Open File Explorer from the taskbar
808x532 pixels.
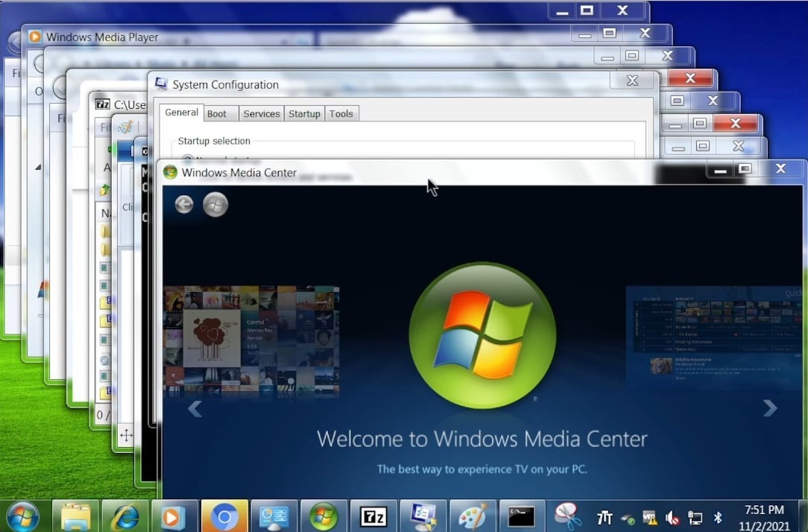point(76,516)
